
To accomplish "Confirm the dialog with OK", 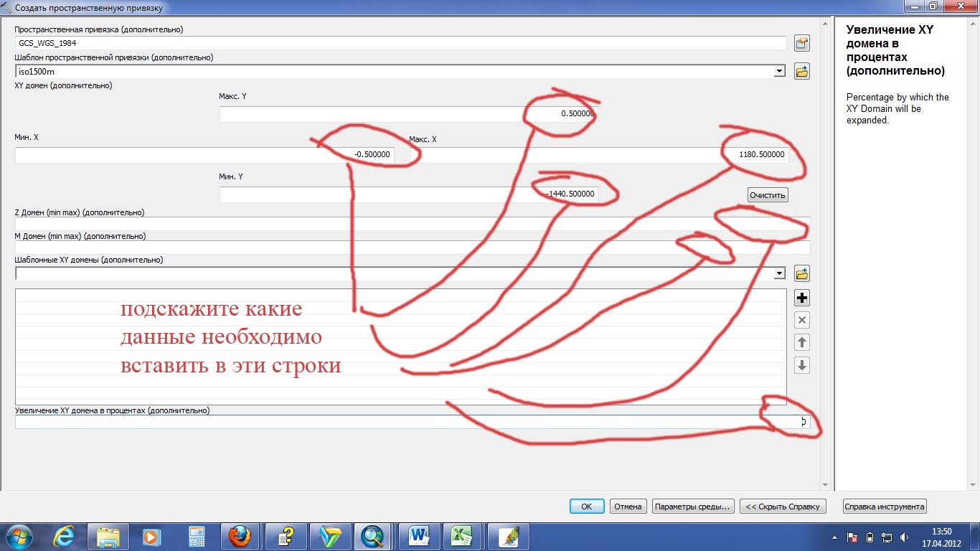I will tap(586, 507).
